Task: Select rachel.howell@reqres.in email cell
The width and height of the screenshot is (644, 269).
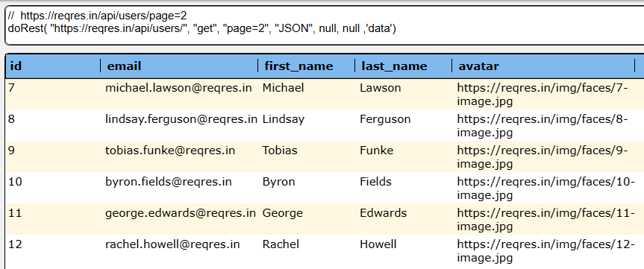Action: click(172, 244)
